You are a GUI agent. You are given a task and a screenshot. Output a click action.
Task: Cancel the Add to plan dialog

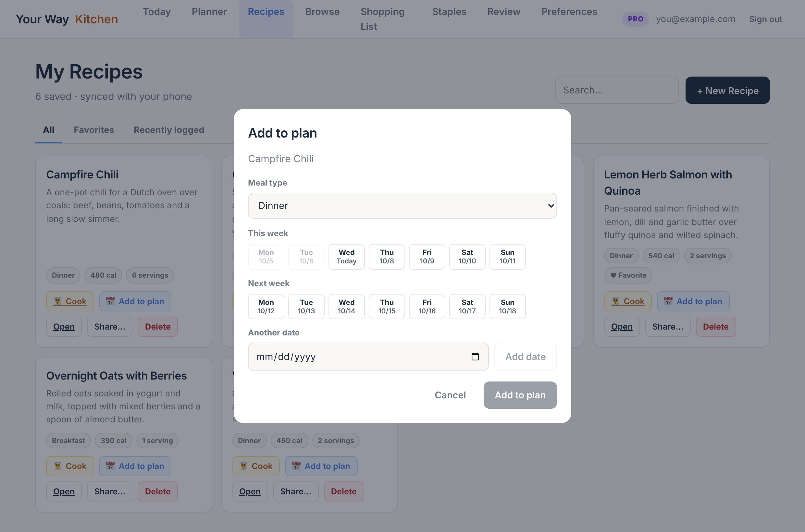[450, 395]
